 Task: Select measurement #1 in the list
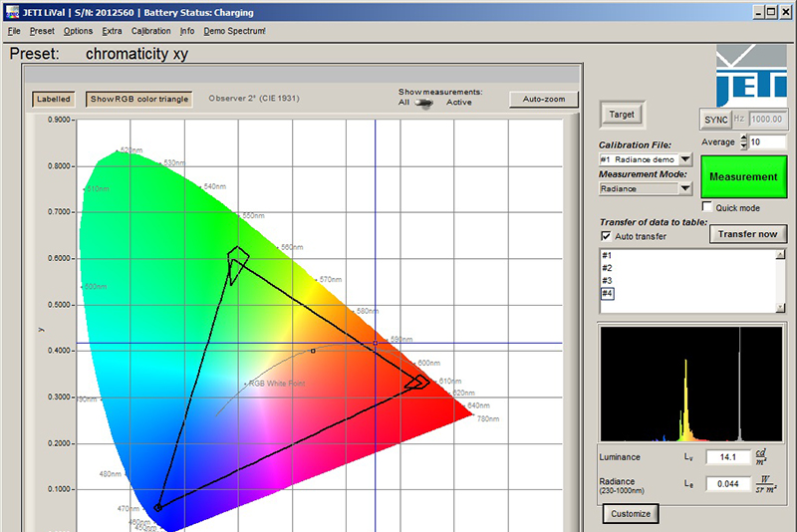tap(607, 256)
